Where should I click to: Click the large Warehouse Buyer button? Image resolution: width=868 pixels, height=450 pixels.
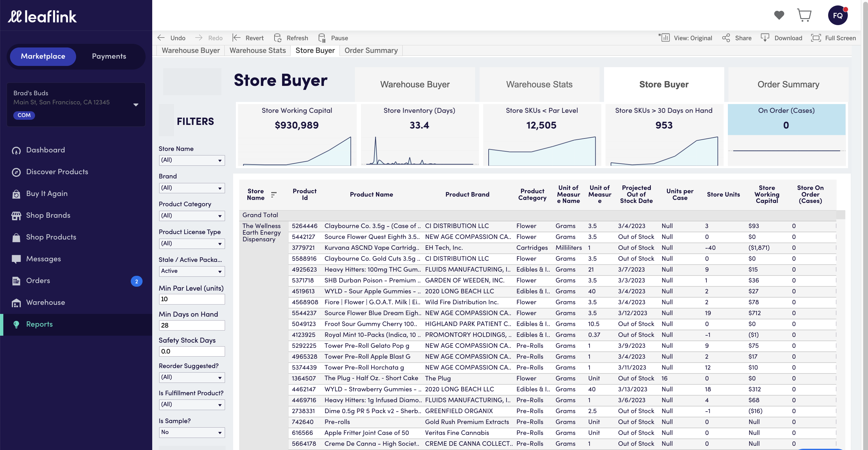(x=415, y=84)
